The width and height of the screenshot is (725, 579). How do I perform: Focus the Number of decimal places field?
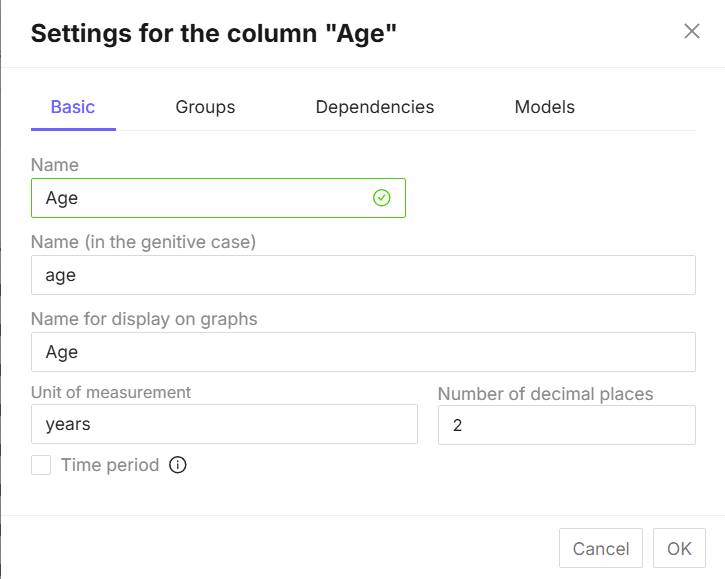coord(566,425)
